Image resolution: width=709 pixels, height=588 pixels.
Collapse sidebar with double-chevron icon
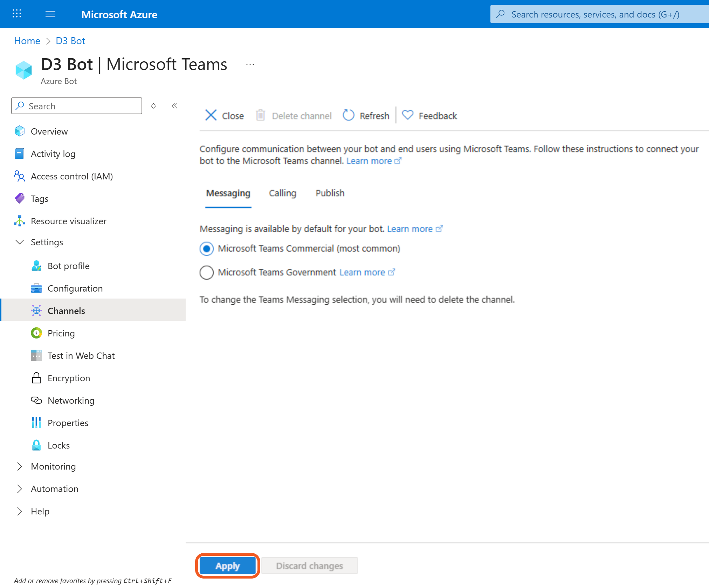[174, 106]
